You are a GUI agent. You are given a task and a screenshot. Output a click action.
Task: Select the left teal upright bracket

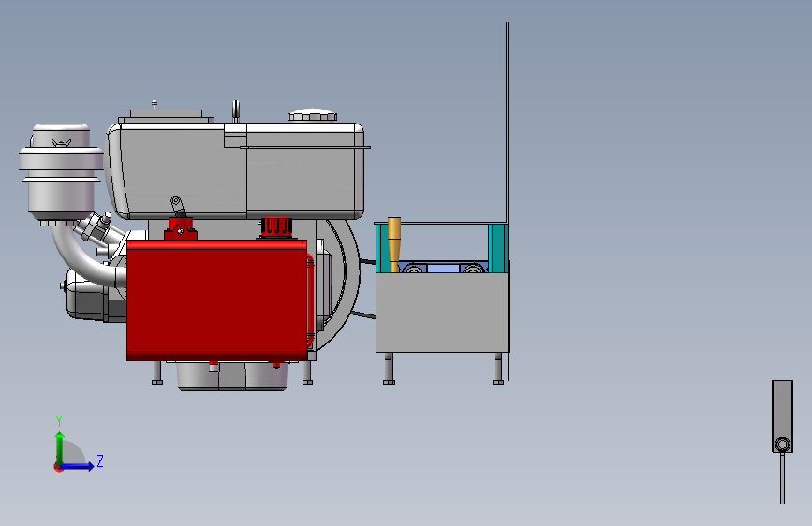382,249
